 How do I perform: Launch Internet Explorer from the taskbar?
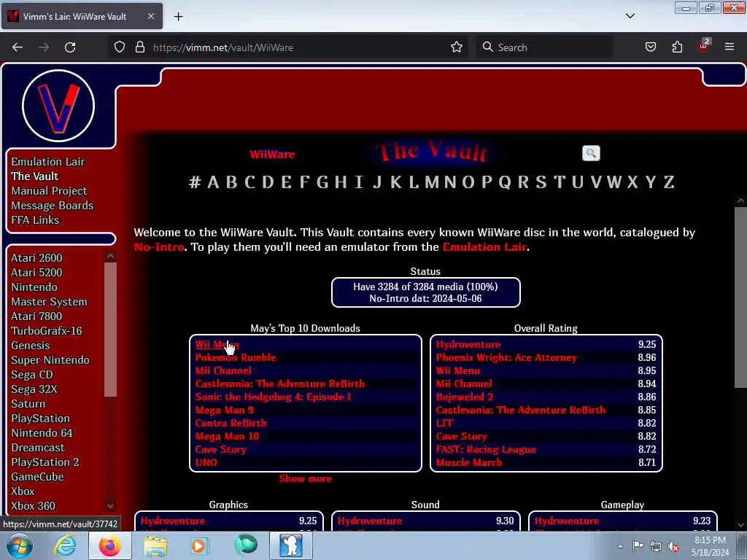click(x=65, y=545)
